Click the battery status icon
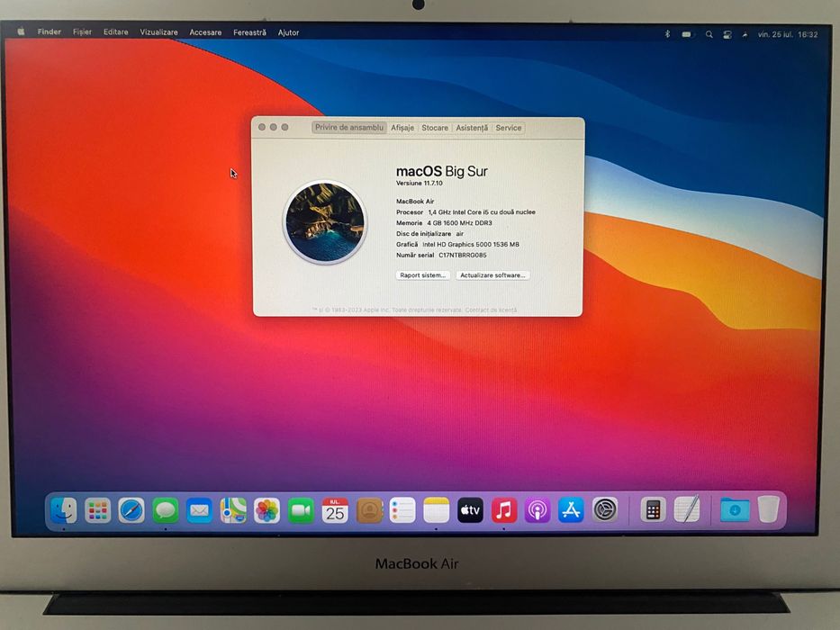 tap(687, 34)
